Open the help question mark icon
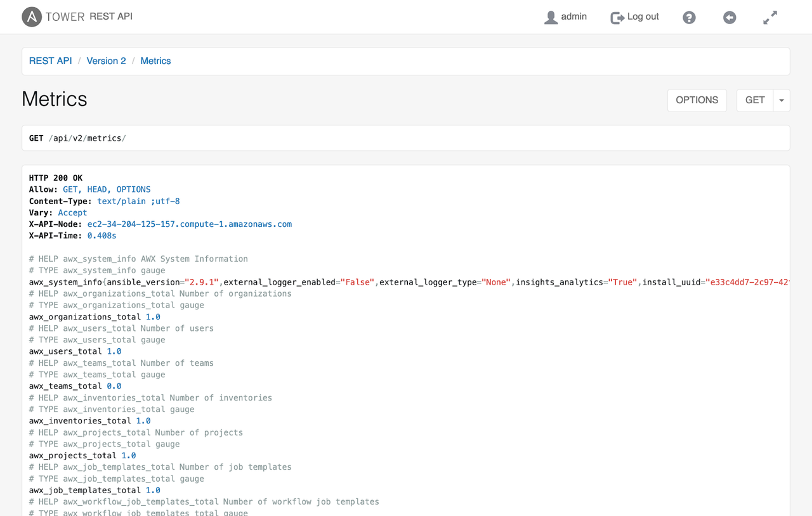 pyautogui.click(x=689, y=17)
